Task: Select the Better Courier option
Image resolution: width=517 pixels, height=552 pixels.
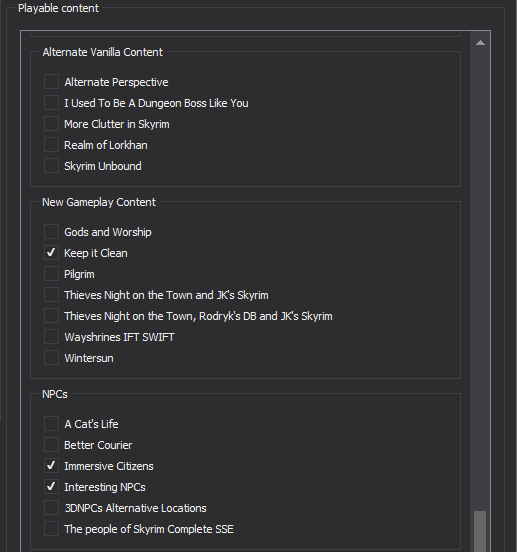Action: [x=51, y=445]
